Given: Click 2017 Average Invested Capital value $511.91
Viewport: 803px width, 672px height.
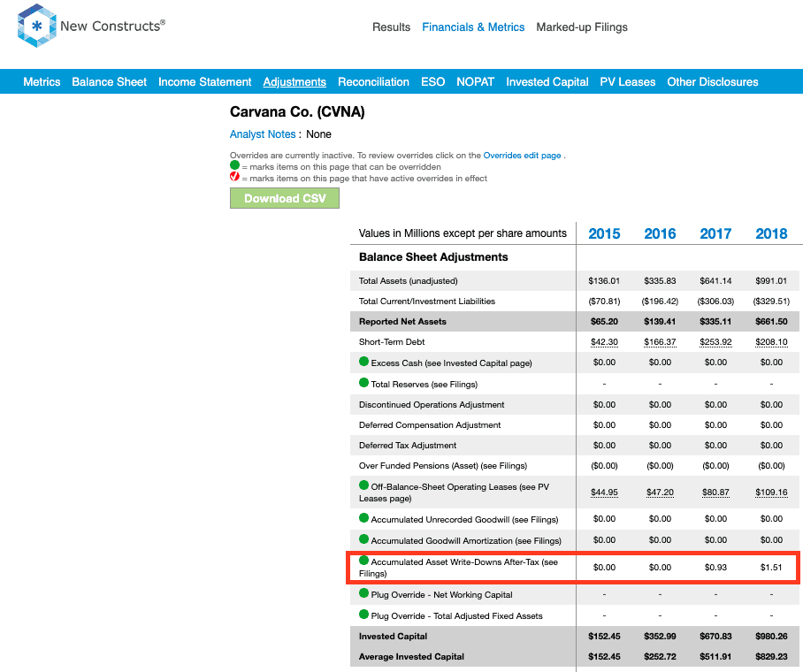Looking at the screenshot, I should pyautogui.click(x=715, y=657).
